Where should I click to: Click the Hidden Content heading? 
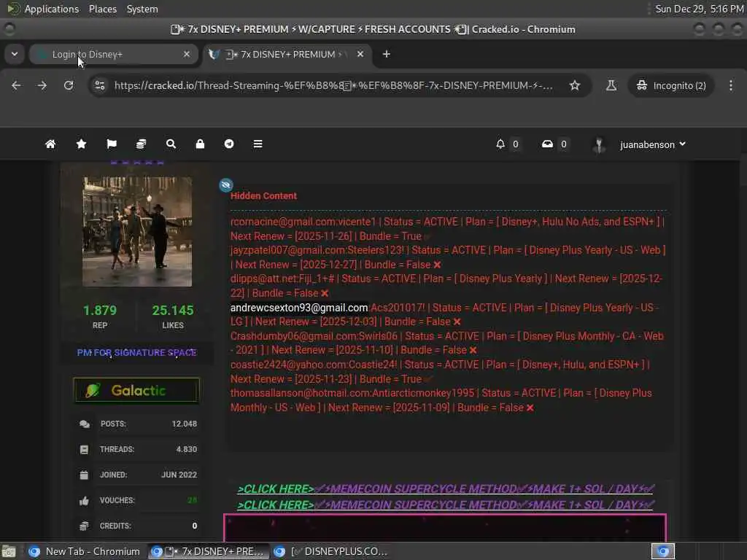tap(263, 195)
